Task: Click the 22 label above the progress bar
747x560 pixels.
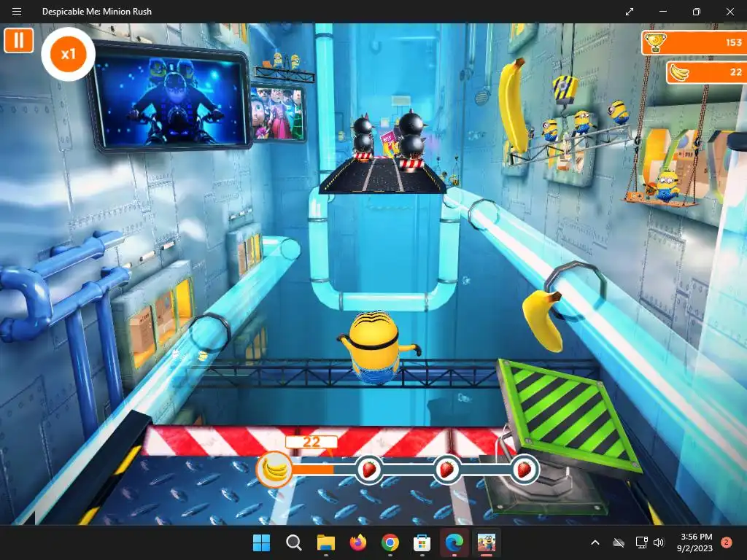Action: [x=311, y=442]
